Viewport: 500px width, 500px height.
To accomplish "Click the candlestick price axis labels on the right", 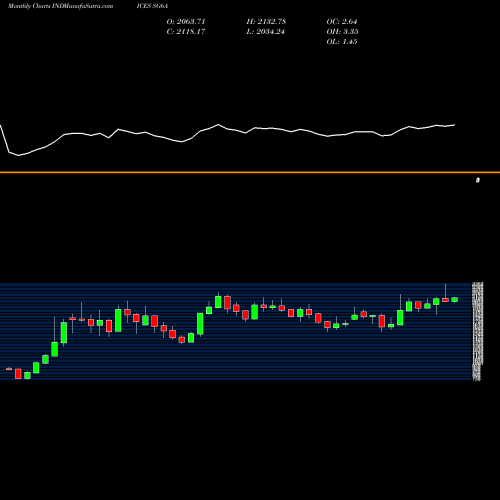I will [478, 331].
